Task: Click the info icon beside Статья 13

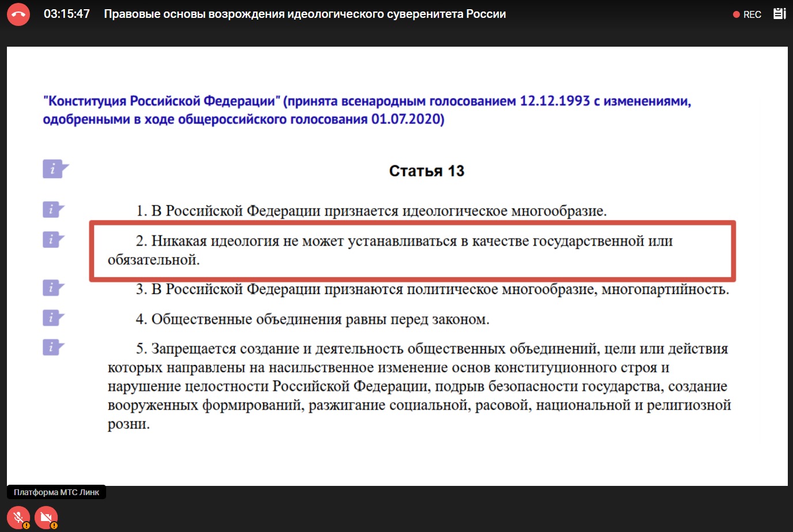Action: pyautogui.click(x=55, y=169)
